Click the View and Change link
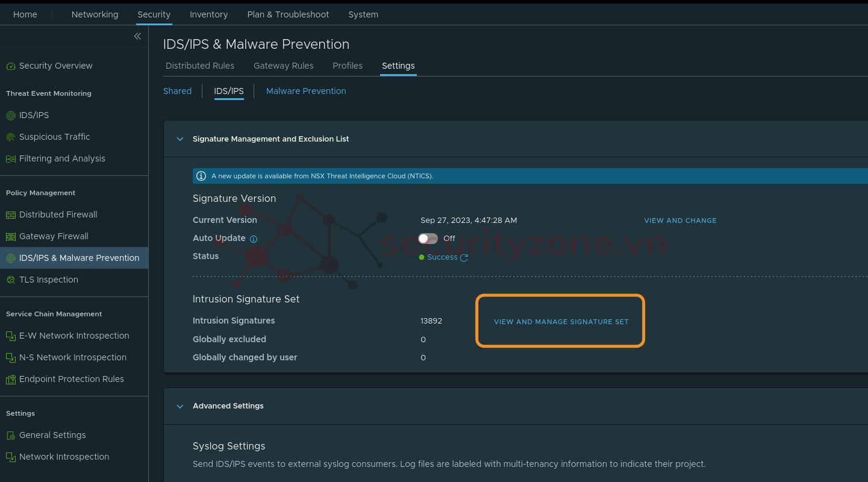 pyautogui.click(x=680, y=221)
